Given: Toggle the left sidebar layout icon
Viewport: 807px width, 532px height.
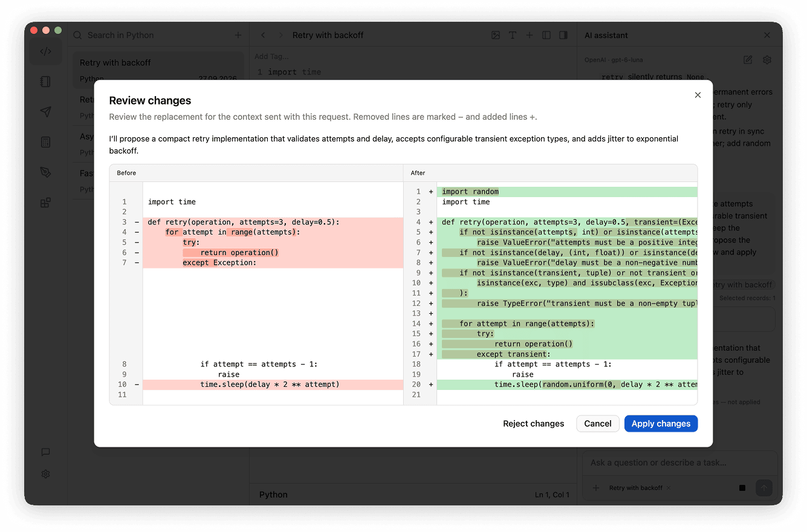Looking at the screenshot, I should 546,35.
